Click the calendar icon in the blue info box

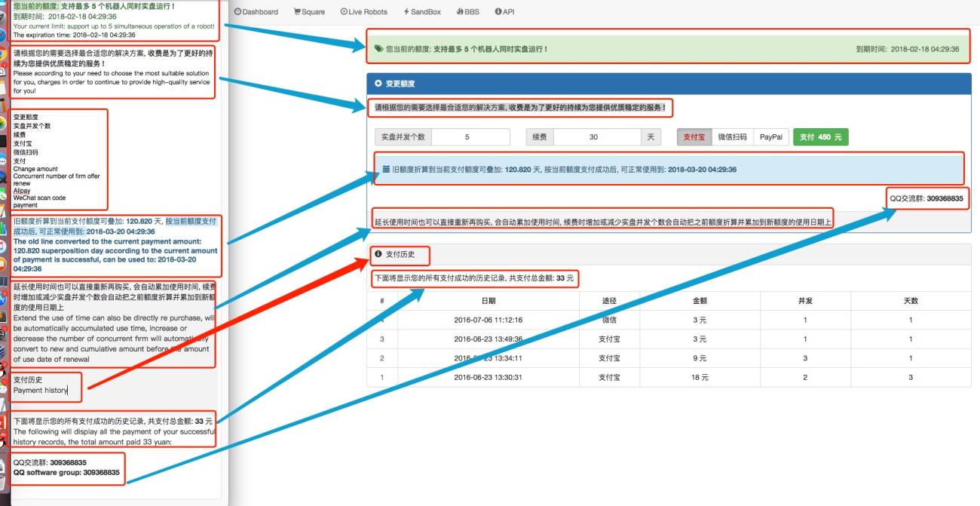coord(386,170)
